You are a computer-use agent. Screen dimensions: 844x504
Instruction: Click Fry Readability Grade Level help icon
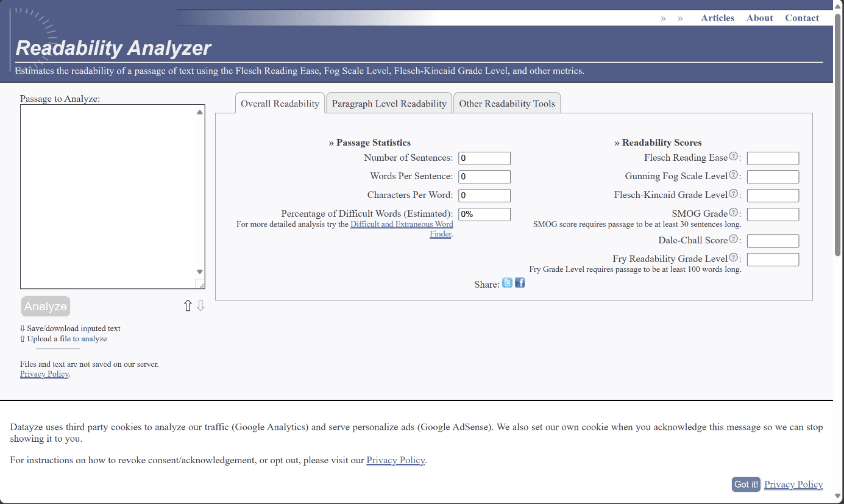(x=734, y=258)
